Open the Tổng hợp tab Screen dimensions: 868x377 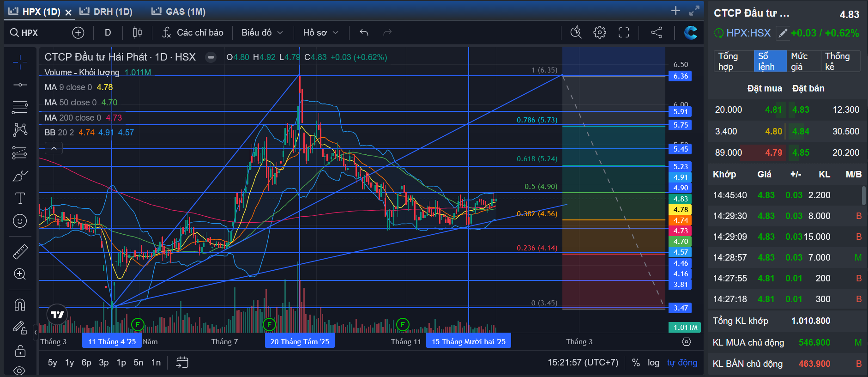[x=733, y=61]
